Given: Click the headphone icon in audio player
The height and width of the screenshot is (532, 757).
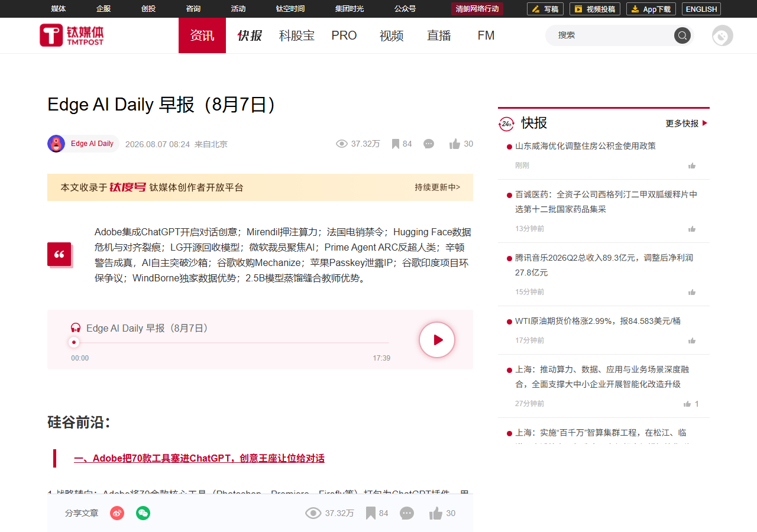Looking at the screenshot, I should point(76,327).
